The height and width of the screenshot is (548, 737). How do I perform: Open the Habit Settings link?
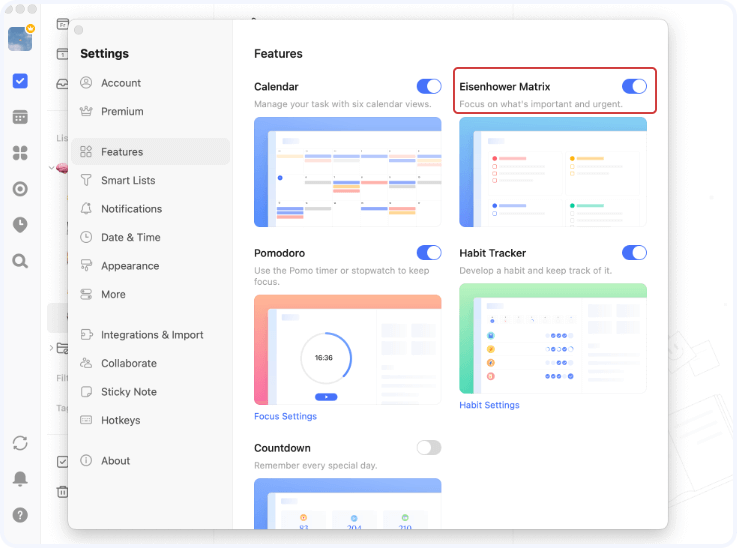pos(489,405)
